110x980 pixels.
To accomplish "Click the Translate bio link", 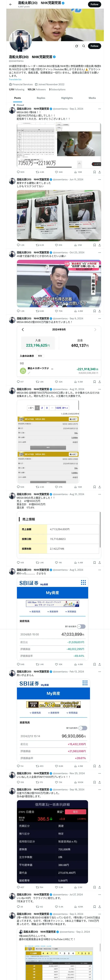I will (x=15, y=80).
